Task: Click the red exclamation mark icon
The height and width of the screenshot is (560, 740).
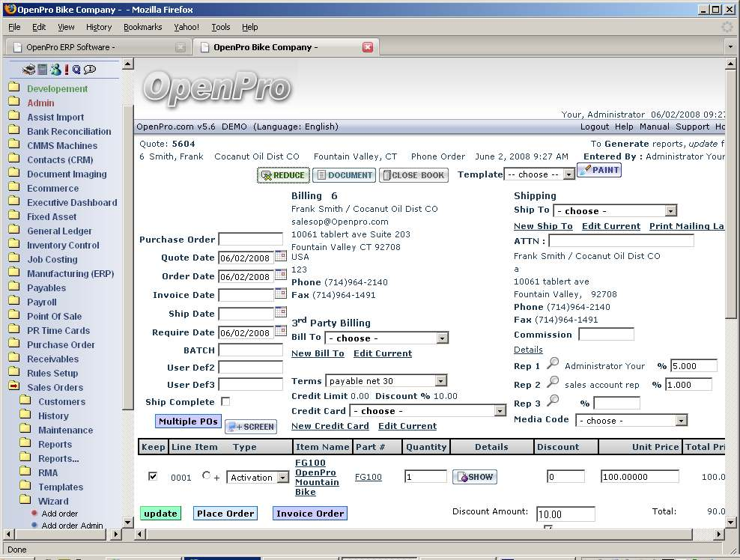Action: coord(66,70)
